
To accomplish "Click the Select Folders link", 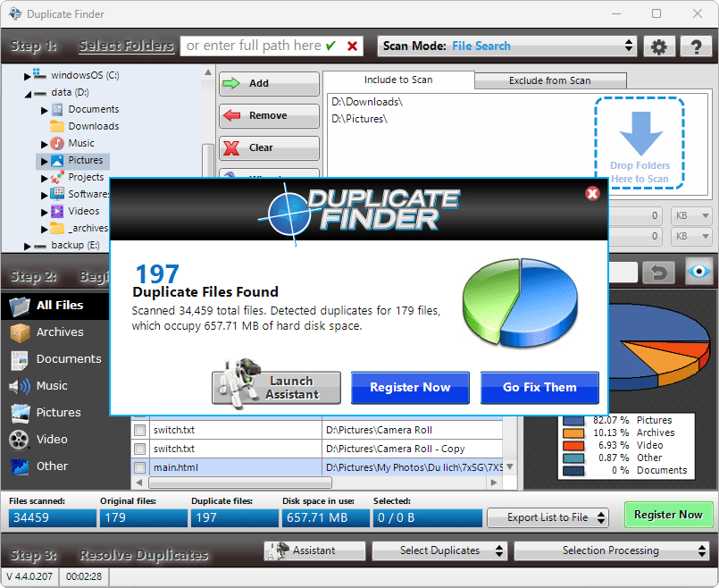I will (x=126, y=46).
